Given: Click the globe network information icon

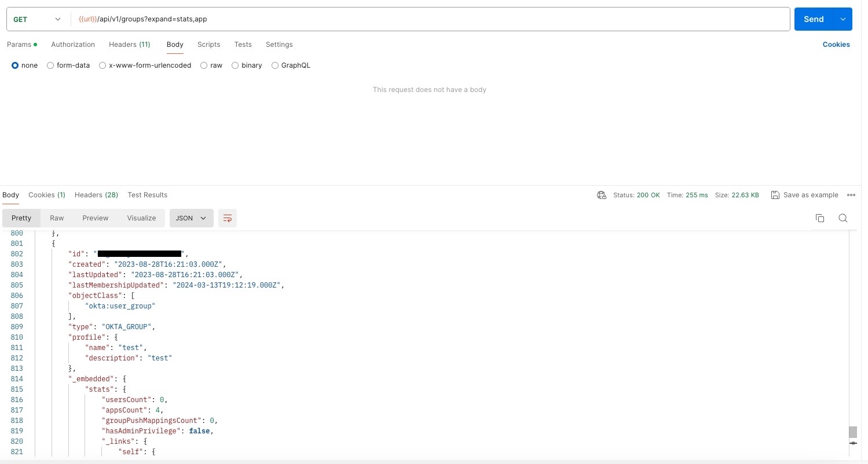Looking at the screenshot, I should 602,195.
